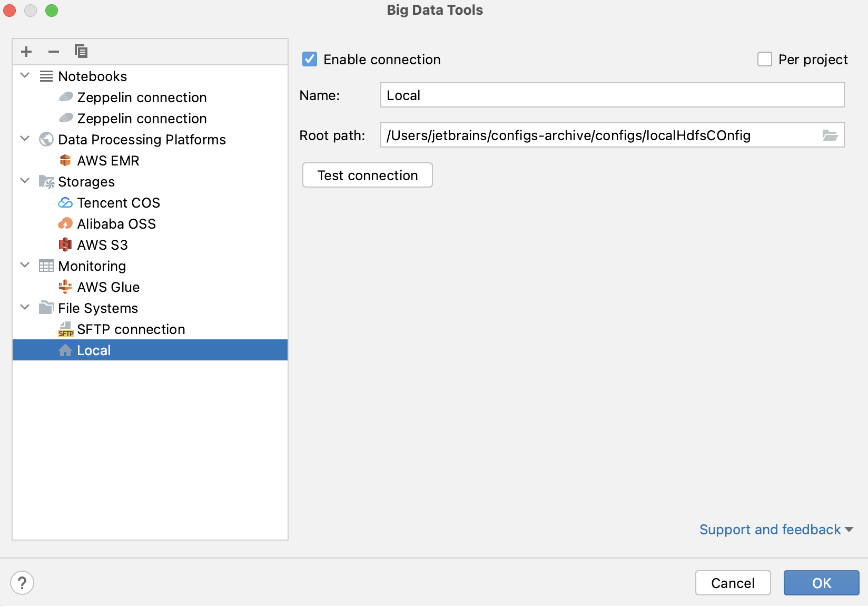868x607 pixels.
Task: Click the duplicate connection icon
Action: click(81, 52)
